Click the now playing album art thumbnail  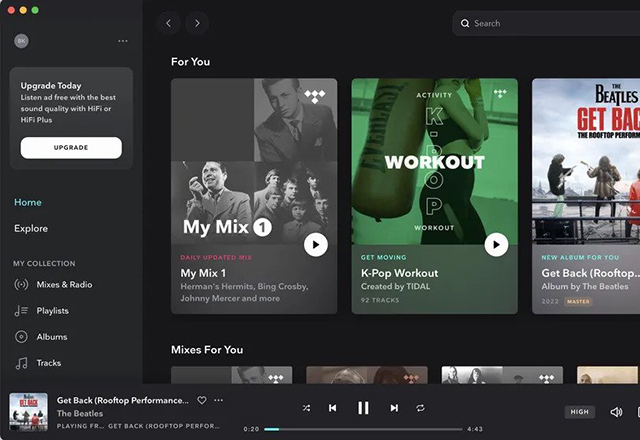28,412
